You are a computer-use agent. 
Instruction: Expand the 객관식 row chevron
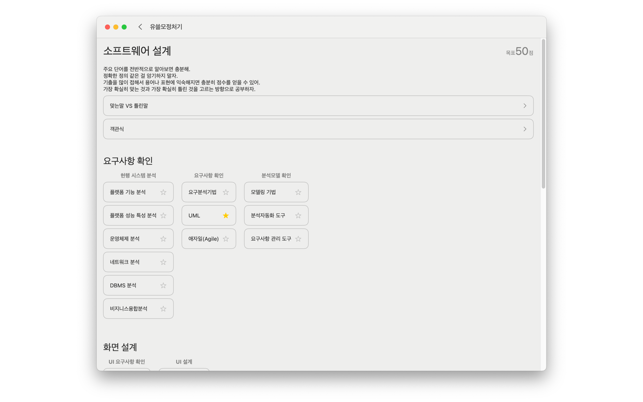tap(524, 129)
